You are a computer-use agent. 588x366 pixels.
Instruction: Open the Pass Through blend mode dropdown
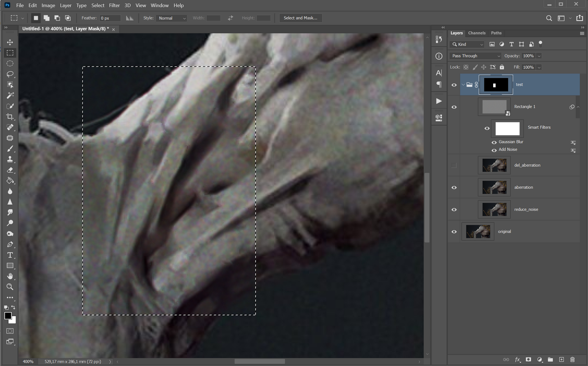475,56
